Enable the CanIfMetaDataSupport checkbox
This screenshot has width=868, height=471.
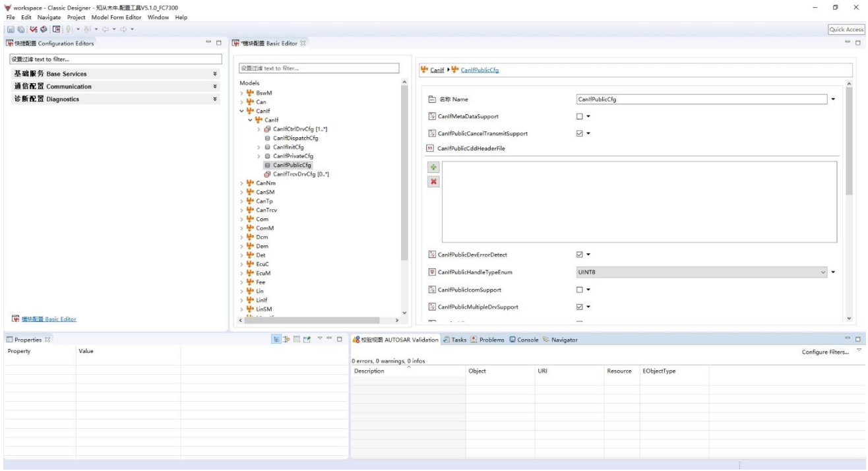coord(579,117)
